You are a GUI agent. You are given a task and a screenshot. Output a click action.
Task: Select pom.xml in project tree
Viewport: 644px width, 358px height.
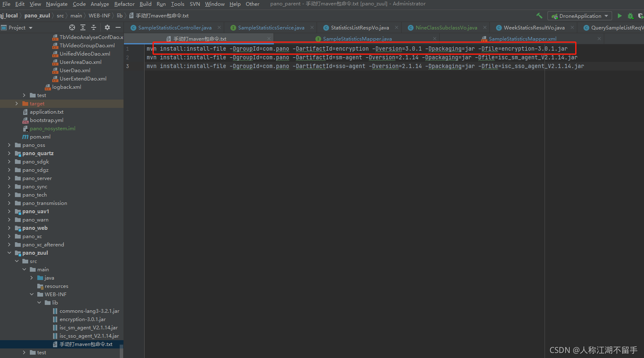pos(40,137)
